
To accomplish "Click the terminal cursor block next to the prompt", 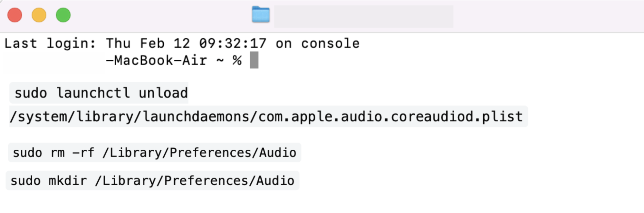I will point(254,60).
